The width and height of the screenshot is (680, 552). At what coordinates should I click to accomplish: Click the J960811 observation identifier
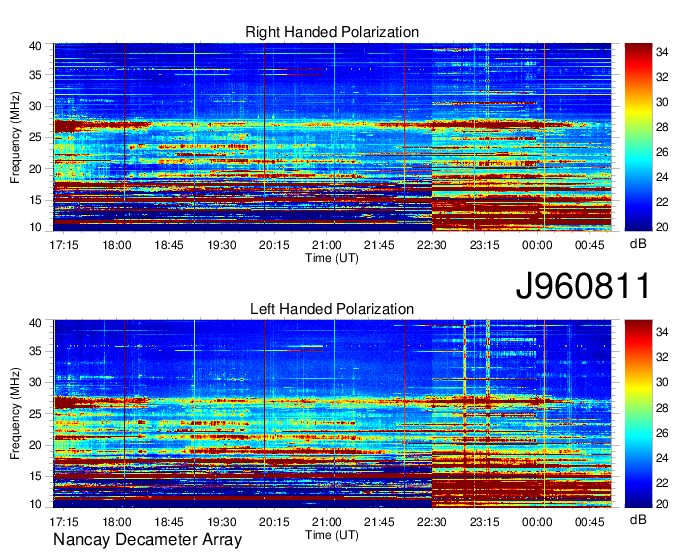point(583,285)
